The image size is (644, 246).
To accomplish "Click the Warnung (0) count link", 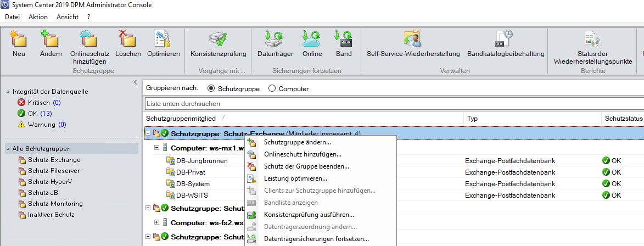I will pos(62,125).
